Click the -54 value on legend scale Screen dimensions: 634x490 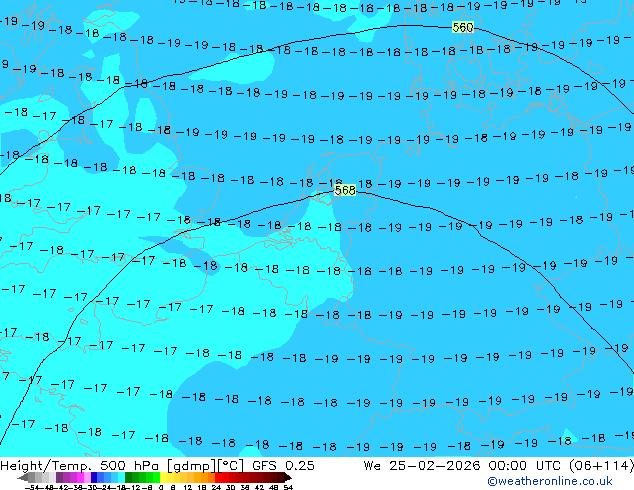[32, 488]
